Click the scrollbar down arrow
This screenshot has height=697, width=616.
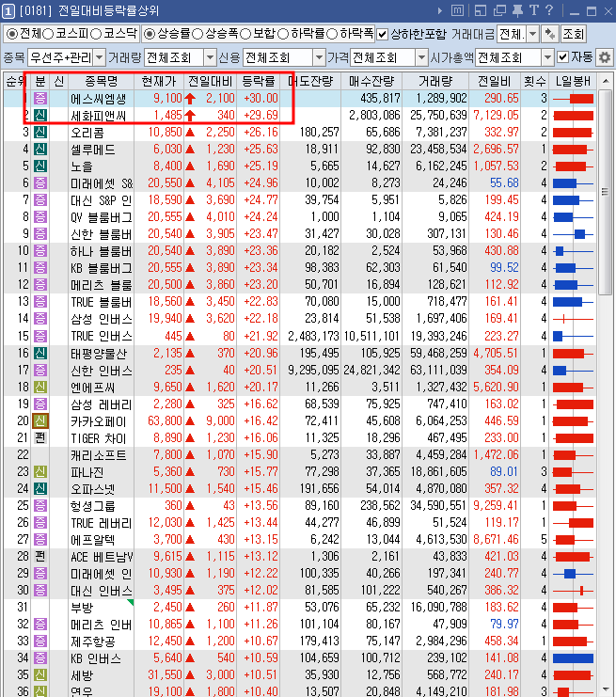605,689
